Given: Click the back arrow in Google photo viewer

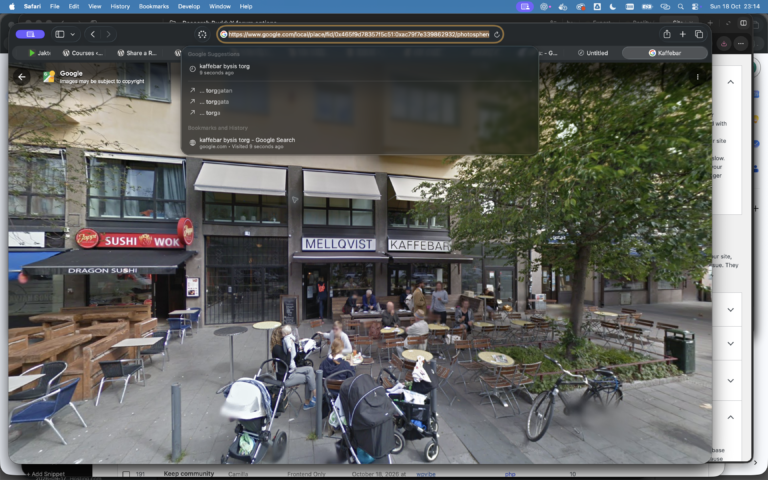Looking at the screenshot, I should tap(22, 77).
